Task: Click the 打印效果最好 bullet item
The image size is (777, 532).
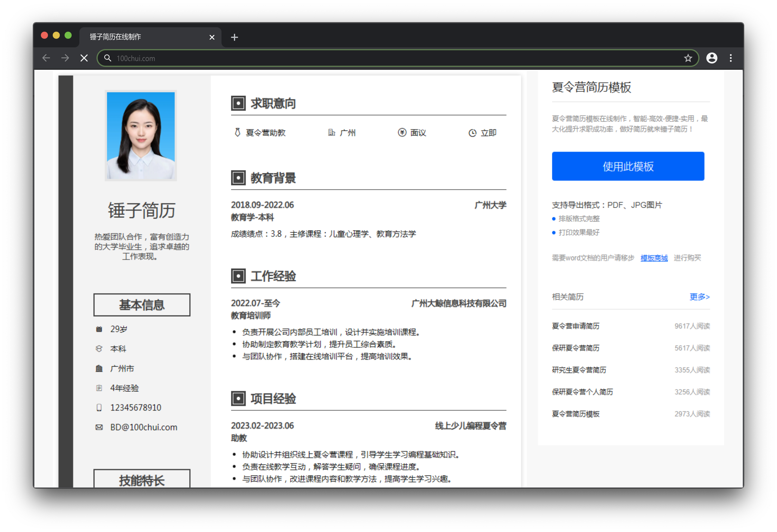Action: tap(579, 232)
